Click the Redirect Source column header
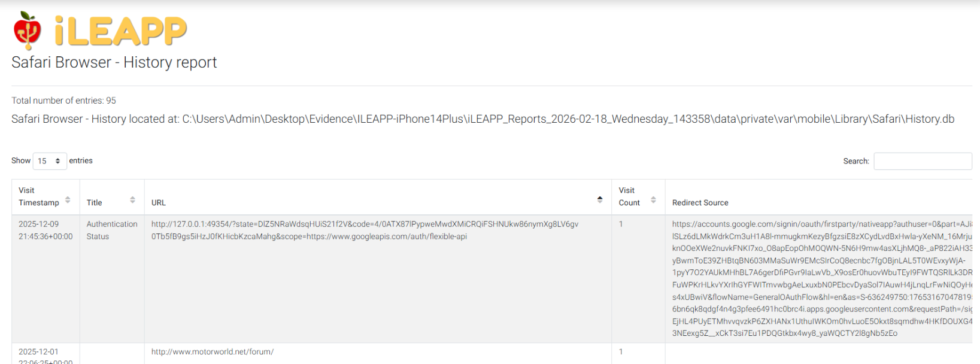 point(700,203)
